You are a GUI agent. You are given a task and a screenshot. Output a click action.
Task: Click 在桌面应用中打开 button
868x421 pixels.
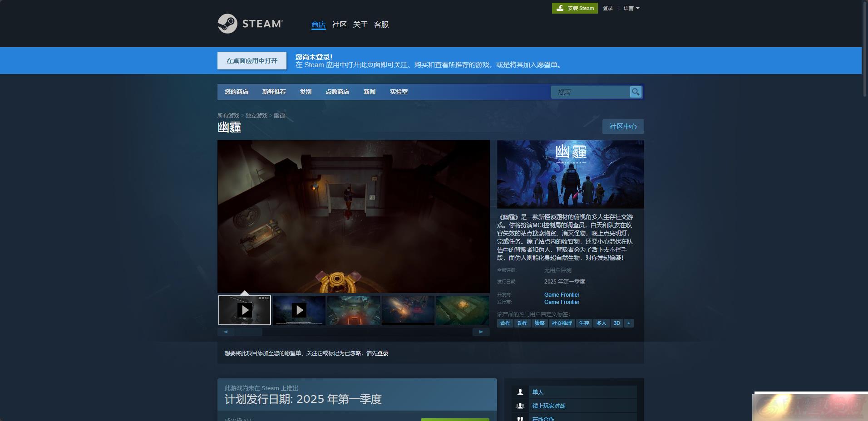click(x=252, y=61)
